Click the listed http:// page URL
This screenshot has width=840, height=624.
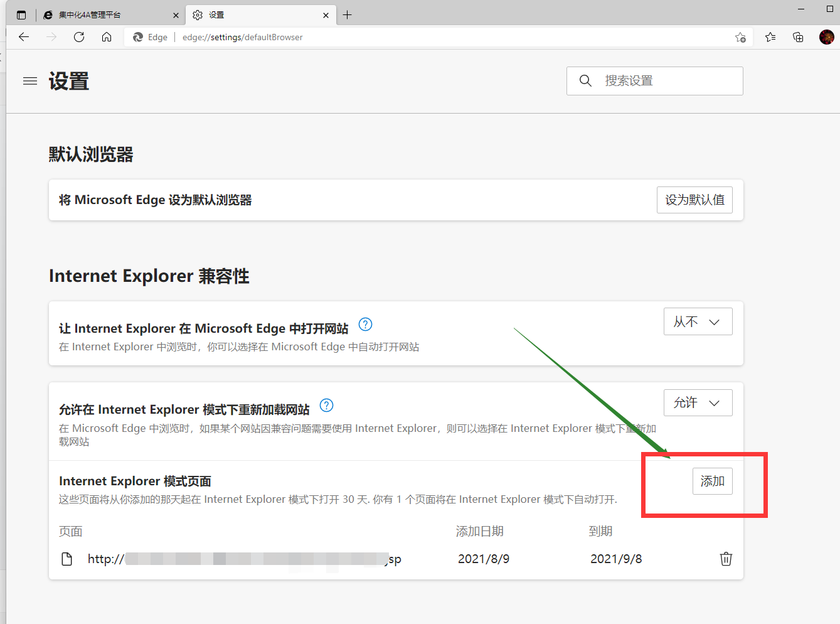click(244, 559)
